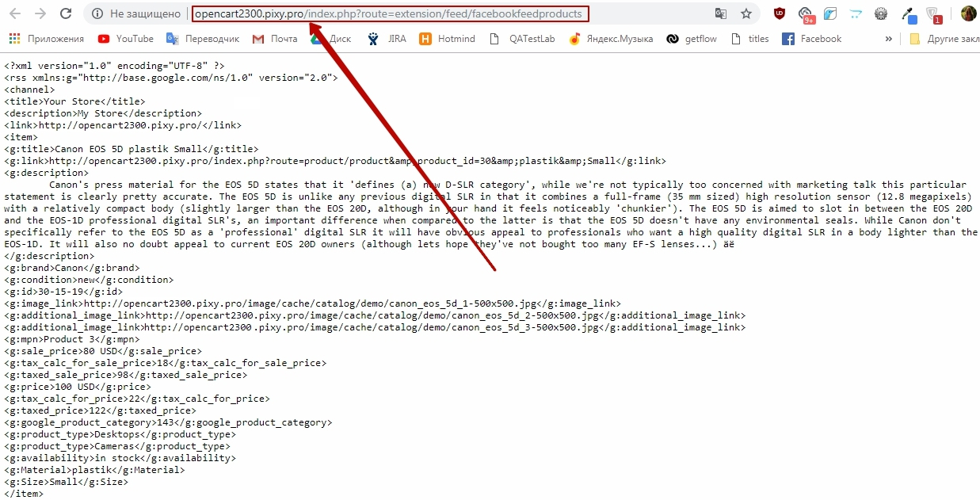Open the shopping cart extension icon
The image size is (980, 500).
coord(855,13)
